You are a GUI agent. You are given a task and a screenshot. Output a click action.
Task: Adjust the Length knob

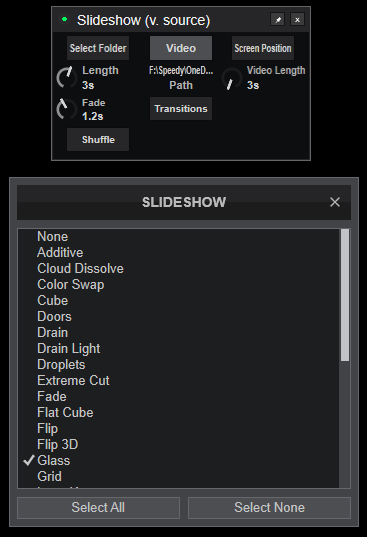click(x=66, y=77)
